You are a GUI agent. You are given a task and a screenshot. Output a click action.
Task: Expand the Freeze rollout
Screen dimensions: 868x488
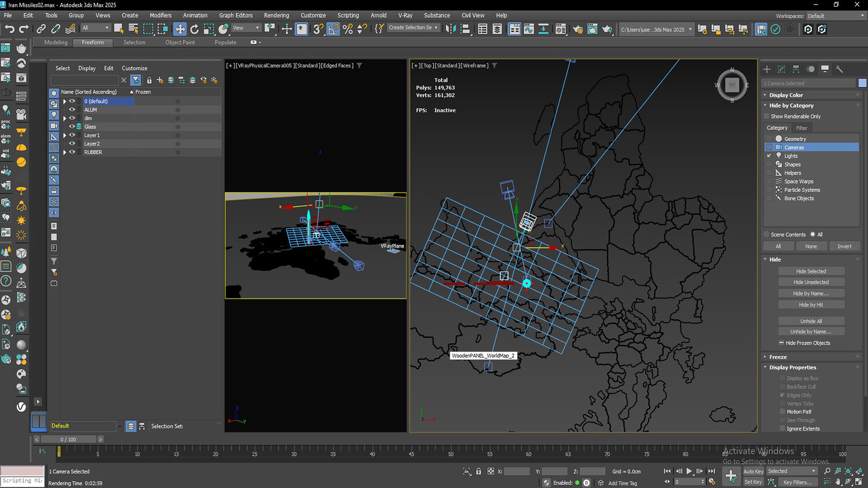(x=778, y=357)
